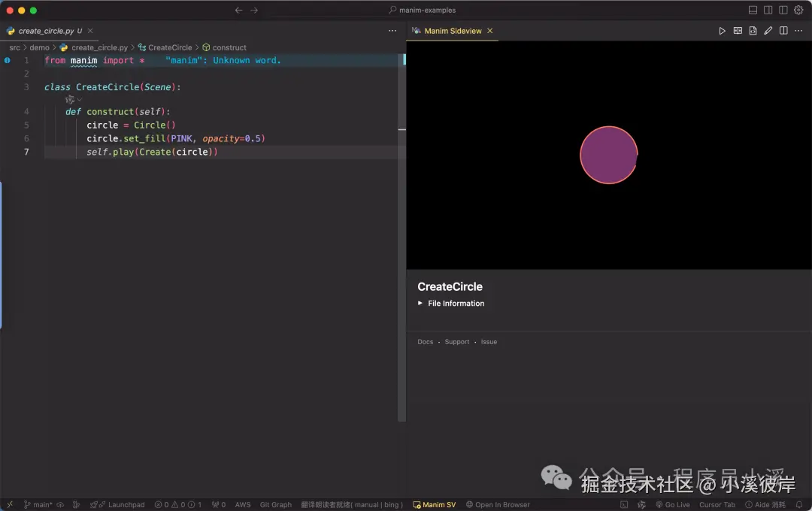This screenshot has width=812, height=511.
Task: Click the info marker beside line 1
Action: click(8, 61)
